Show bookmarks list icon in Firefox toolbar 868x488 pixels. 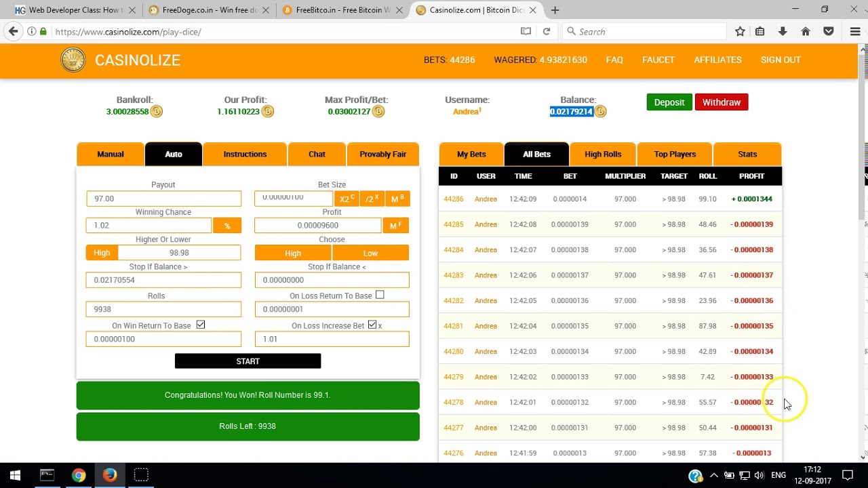click(760, 32)
